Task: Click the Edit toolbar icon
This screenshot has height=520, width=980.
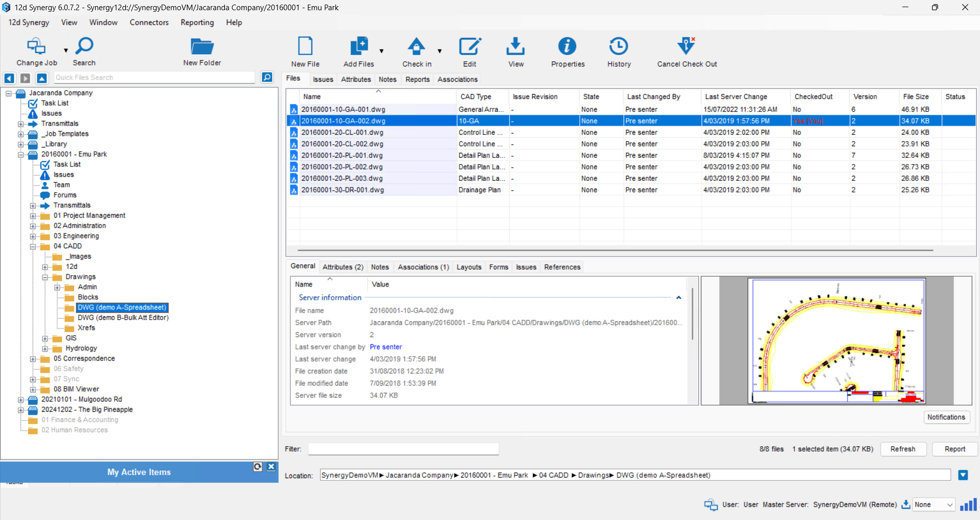Action: (x=469, y=52)
